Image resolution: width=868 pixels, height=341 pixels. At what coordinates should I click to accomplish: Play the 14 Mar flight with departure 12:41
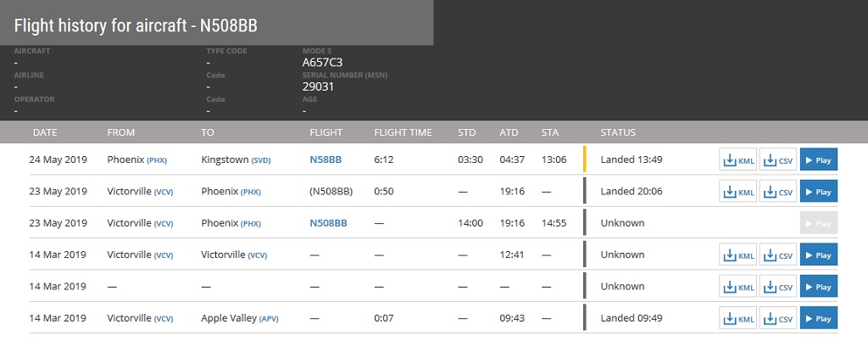click(x=818, y=254)
